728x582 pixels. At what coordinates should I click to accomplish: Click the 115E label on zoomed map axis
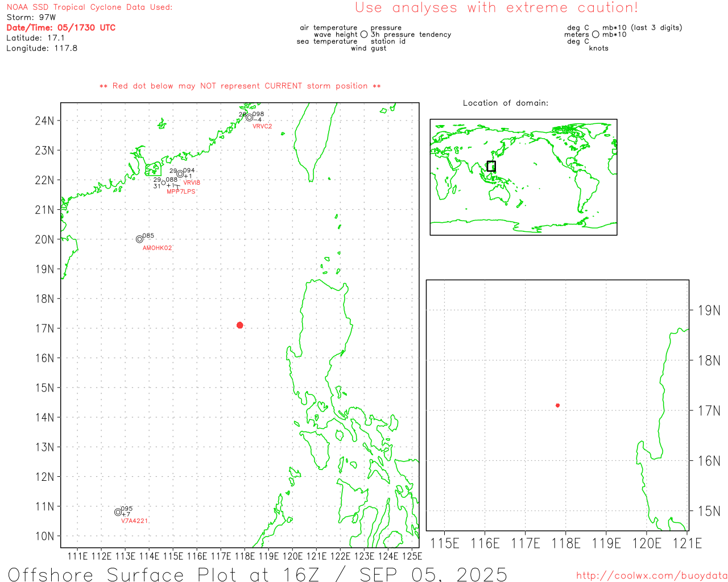(445, 543)
